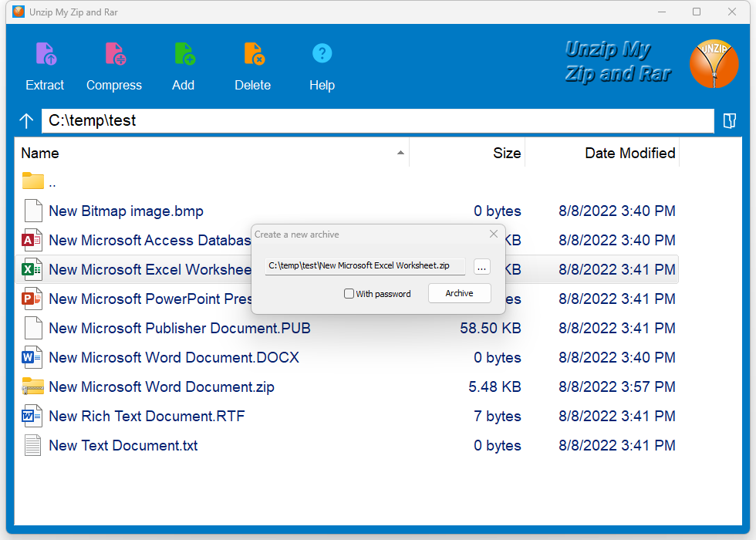Viewport: 756px width, 540px height.
Task: Close the Create a new archive dialog
Action: pyautogui.click(x=493, y=234)
